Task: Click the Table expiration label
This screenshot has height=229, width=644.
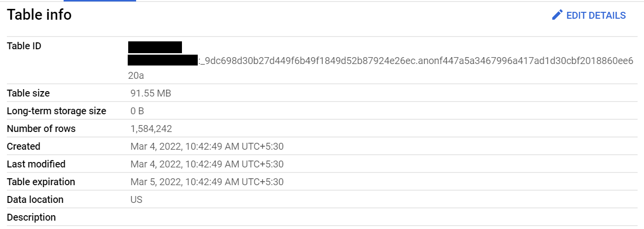Action: [x=41, y=182]
